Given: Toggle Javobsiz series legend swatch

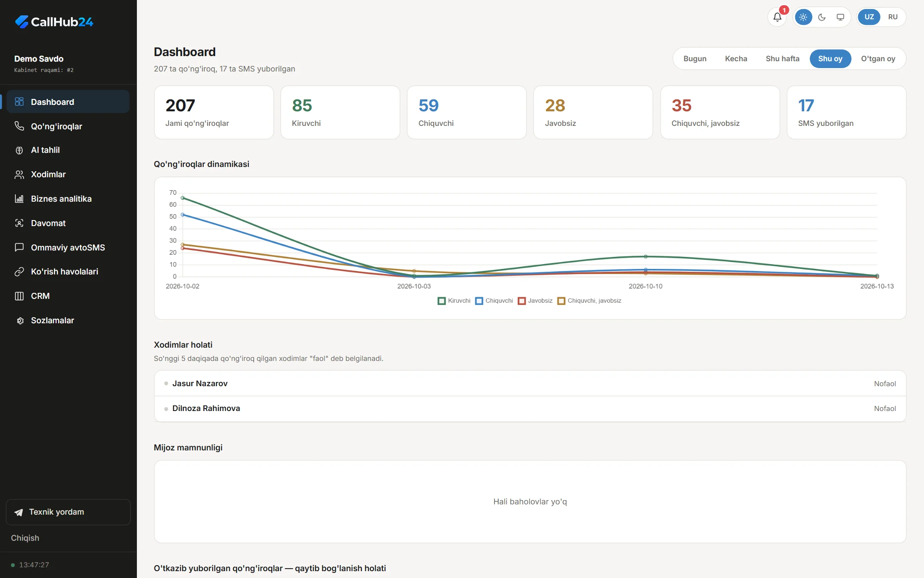Looking at the screenshot, I should point(522,301).
